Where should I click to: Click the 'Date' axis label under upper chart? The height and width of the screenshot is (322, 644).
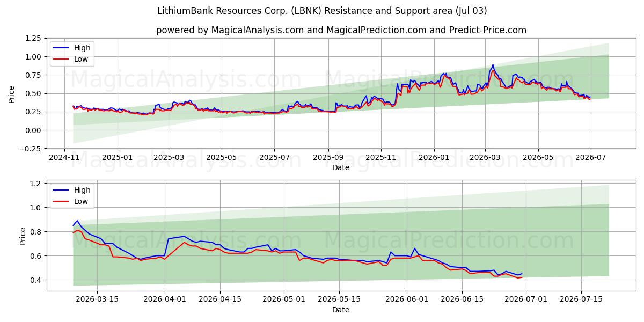click(340, 167)
